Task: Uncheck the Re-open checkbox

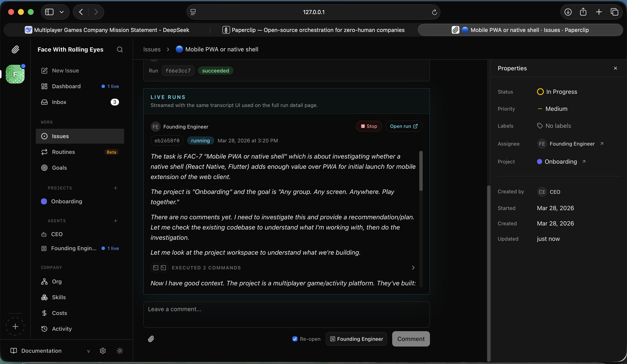Action: pos(295,339)
